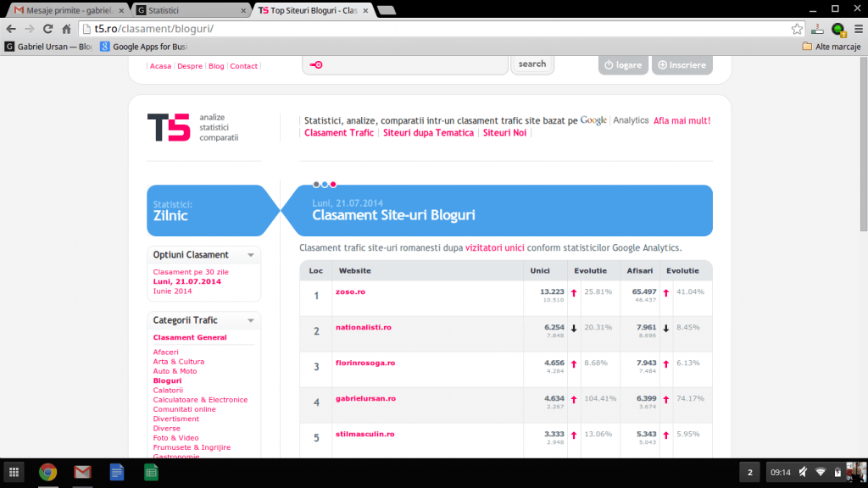868x488 pixels.
Task: Collapse the Optiuni Clasament panel arrow
Action: click(251, 255)
